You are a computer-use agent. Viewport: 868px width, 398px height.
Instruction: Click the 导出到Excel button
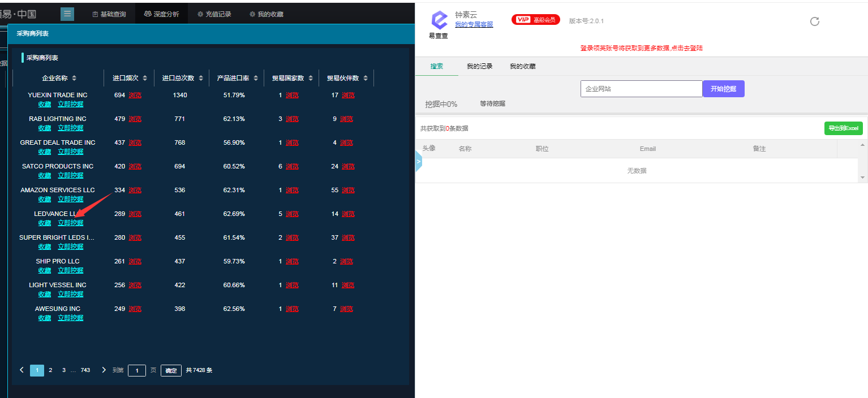click(x=843, y=128)
